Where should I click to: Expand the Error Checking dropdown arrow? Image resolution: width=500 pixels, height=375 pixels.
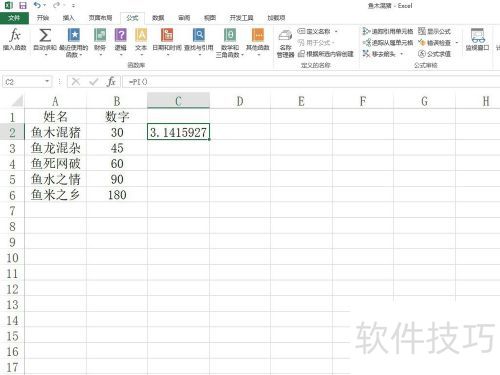(x=457, y=43)
